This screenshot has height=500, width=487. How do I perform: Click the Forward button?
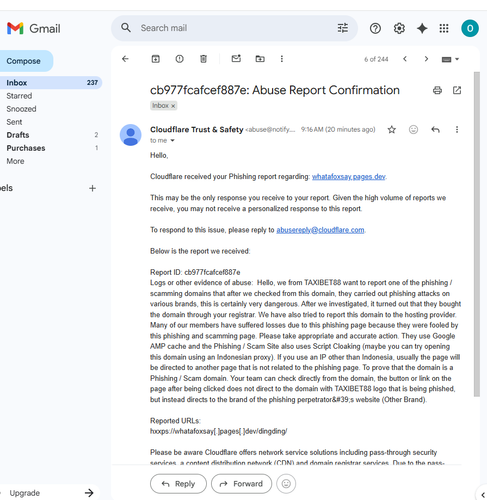point(241,484)
